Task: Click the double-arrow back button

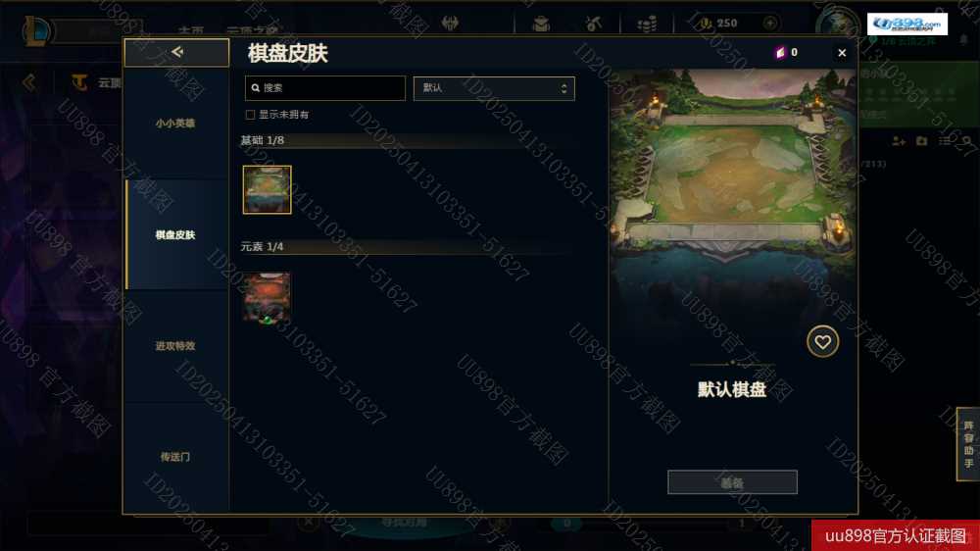Action: coord(176,52)
